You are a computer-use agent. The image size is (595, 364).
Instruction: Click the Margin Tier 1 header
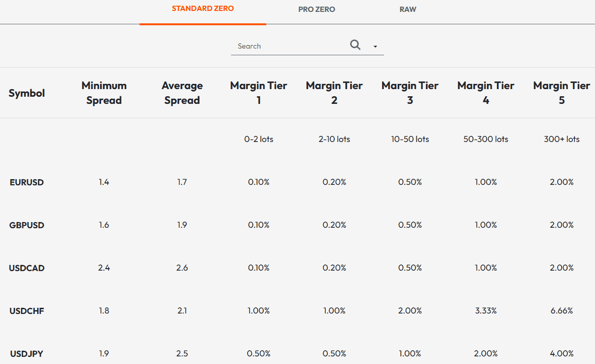[259, 93]
